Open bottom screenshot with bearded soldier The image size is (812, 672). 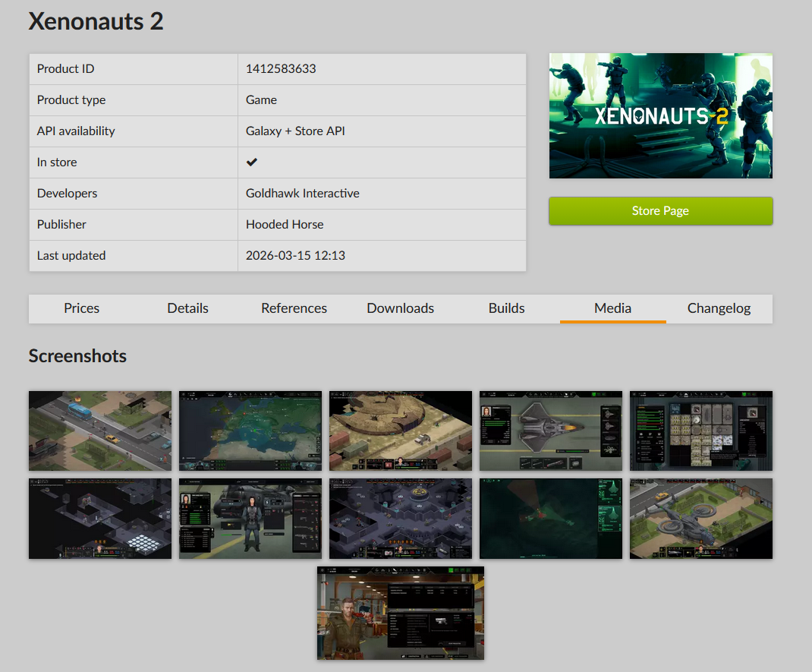401,613
